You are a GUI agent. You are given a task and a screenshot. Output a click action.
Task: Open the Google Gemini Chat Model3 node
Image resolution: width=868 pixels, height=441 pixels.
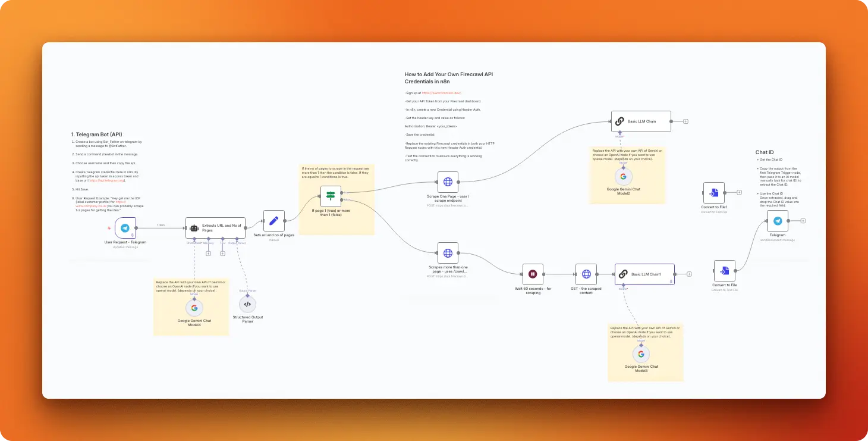pos(641,353)
